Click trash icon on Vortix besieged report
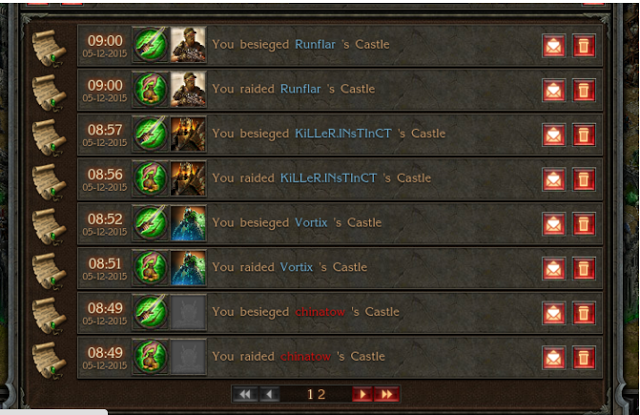 [584, 224]
